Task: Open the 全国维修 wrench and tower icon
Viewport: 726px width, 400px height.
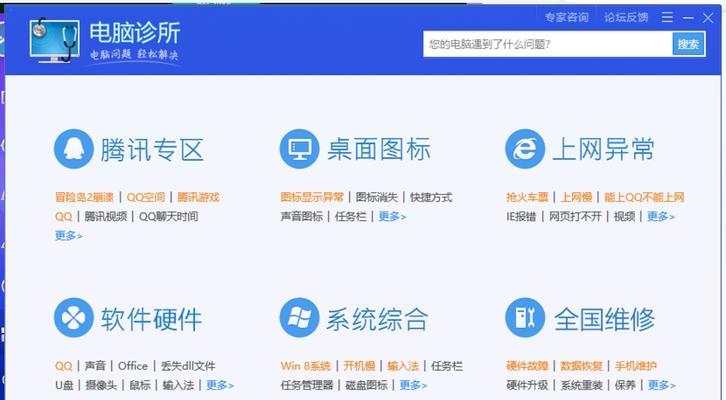Action: tap(525, 318)
